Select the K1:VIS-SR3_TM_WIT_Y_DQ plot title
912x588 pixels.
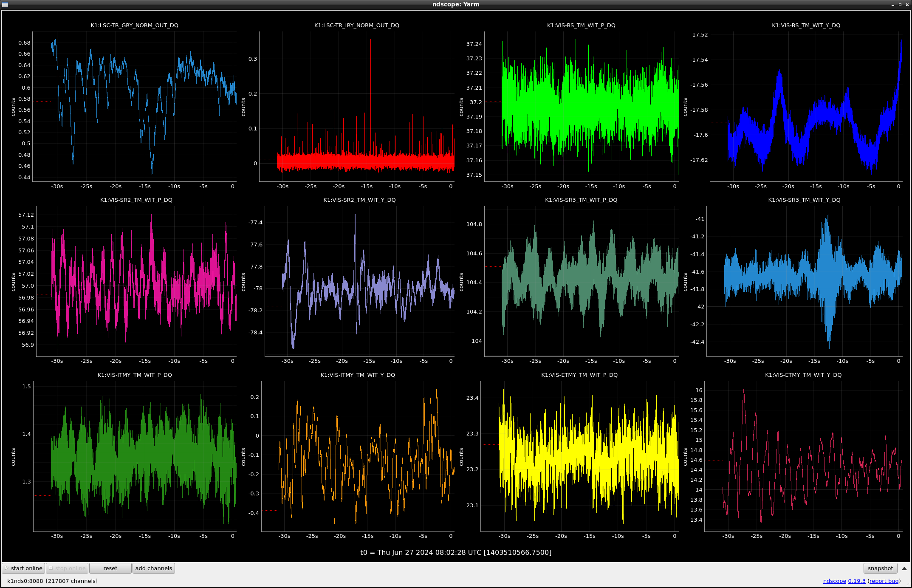804,200
